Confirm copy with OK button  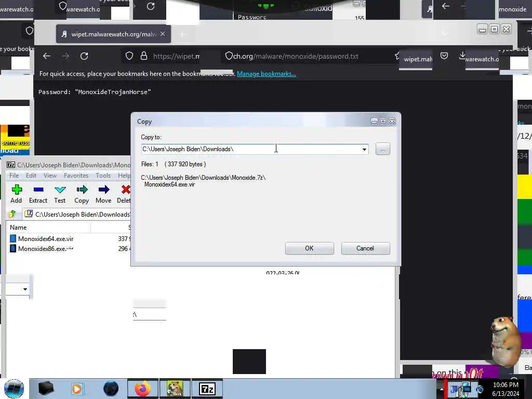310,248
